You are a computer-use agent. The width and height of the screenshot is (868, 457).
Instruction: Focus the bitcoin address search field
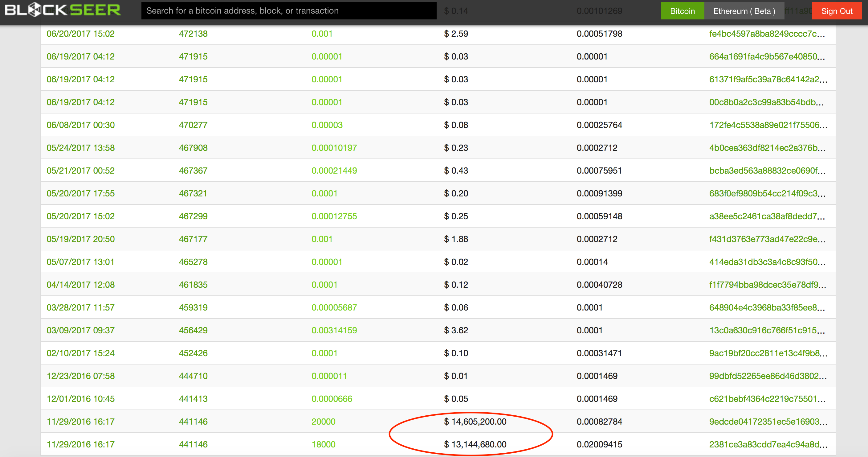click(289, 11)
